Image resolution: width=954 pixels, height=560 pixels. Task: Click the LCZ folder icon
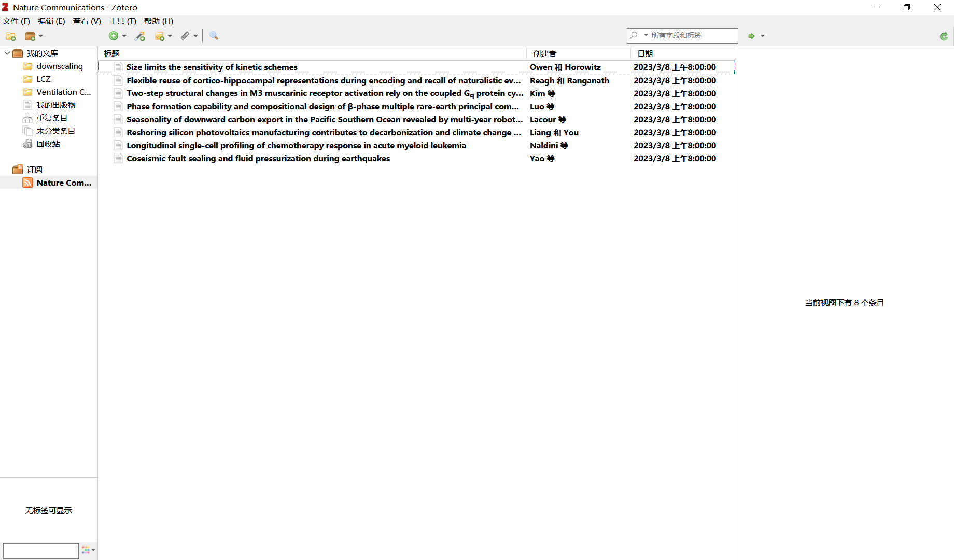pyautogui.click(x=27, y=79)
